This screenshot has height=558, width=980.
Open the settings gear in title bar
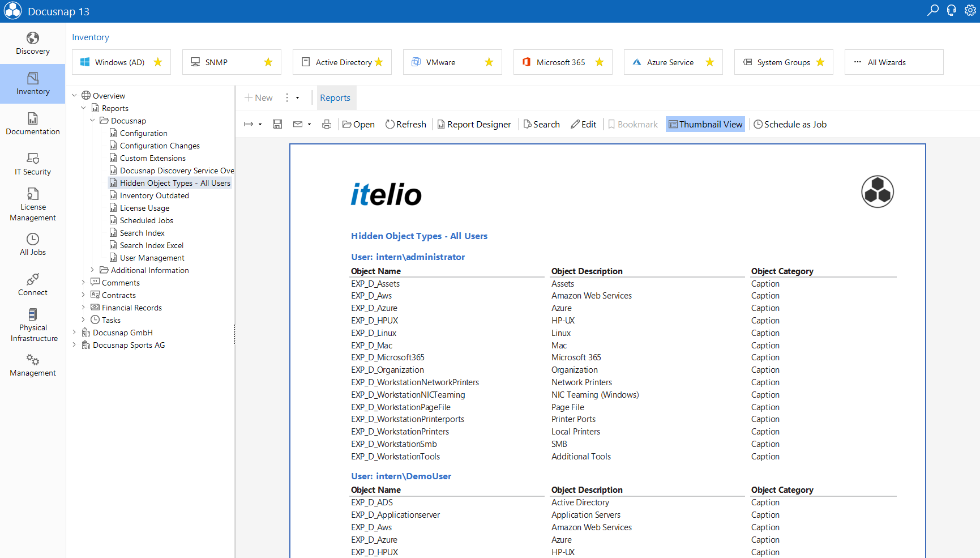pos(970,10)
